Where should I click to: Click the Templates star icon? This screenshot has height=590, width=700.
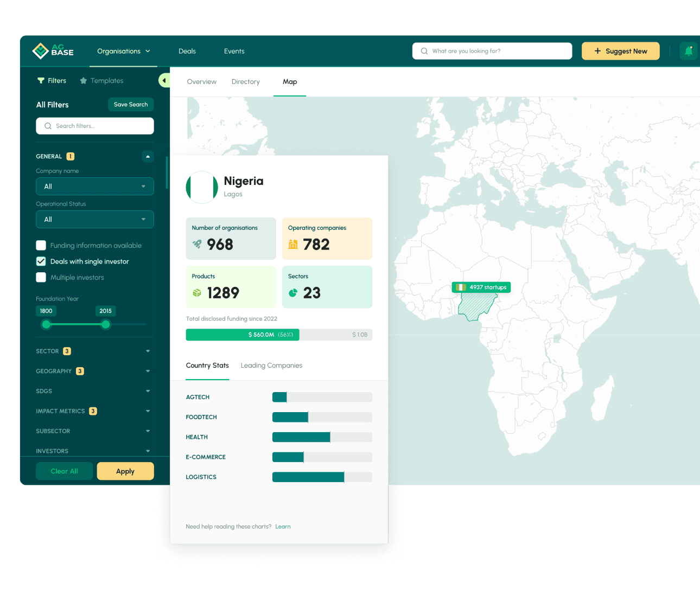coord(83,81)
